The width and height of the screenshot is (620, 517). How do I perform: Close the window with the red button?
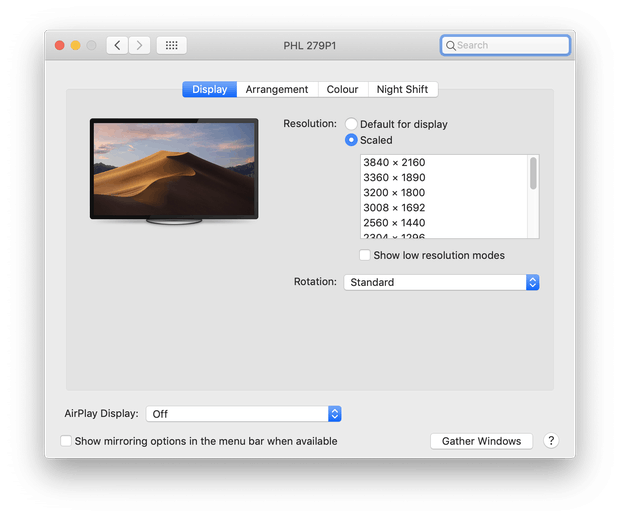tap(60, 45)
